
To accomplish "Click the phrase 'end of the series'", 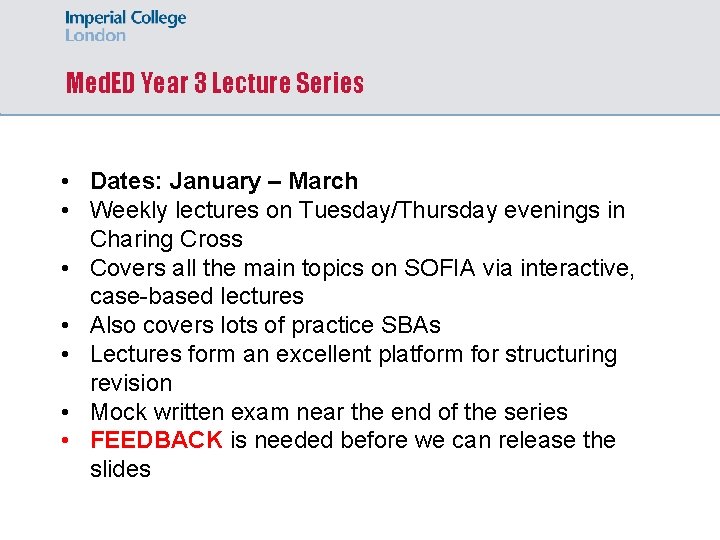I will [x=482, y=412].
